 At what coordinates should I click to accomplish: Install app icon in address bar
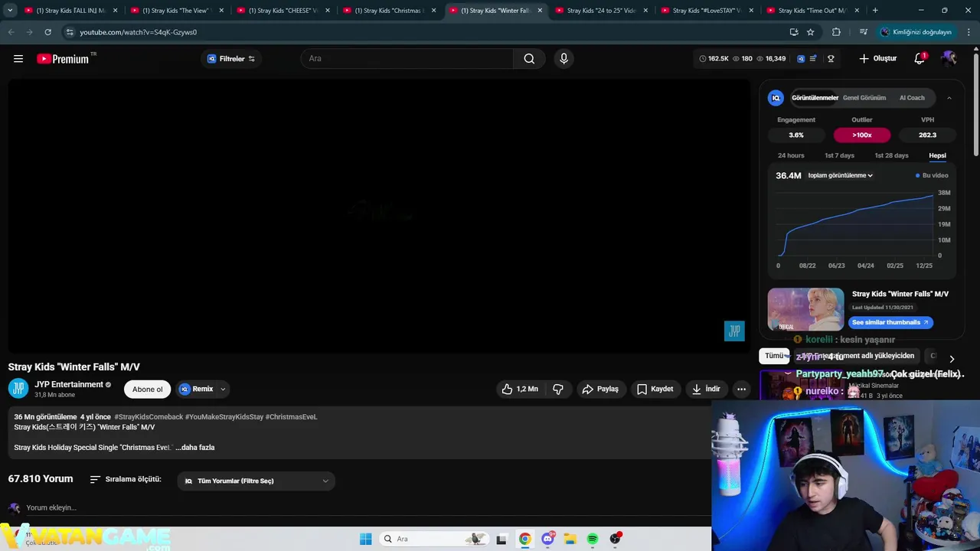point(794,32)
